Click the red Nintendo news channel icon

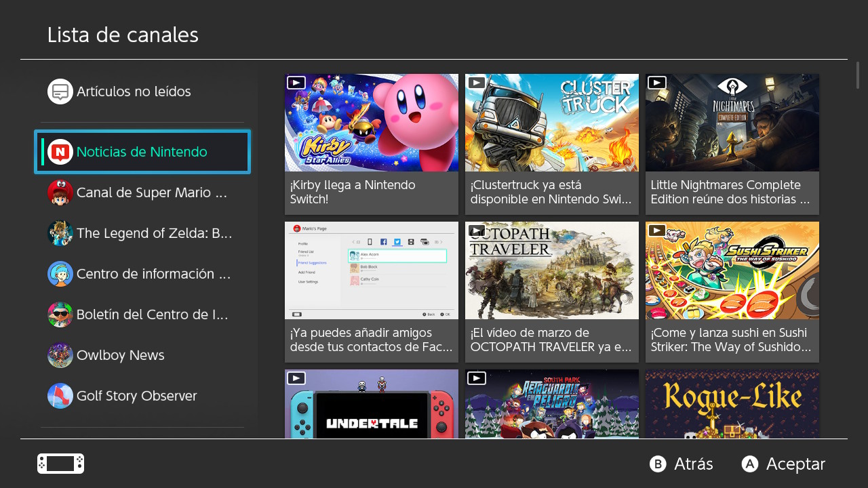[60, 152]
